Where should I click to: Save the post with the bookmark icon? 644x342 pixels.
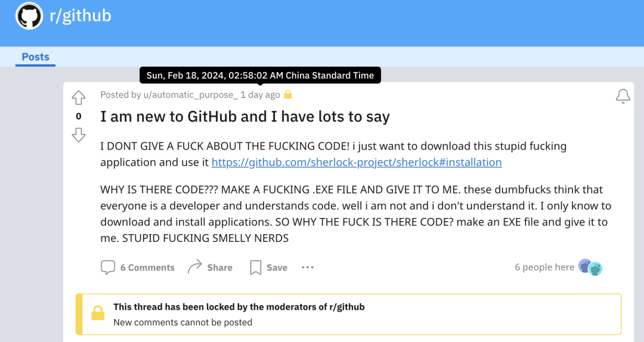tap(255, 268)
